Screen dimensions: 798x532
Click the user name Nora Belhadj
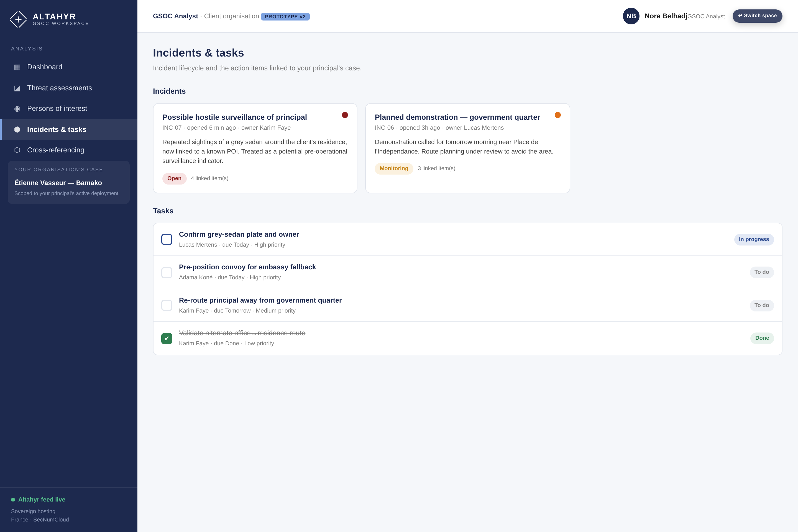666,16
